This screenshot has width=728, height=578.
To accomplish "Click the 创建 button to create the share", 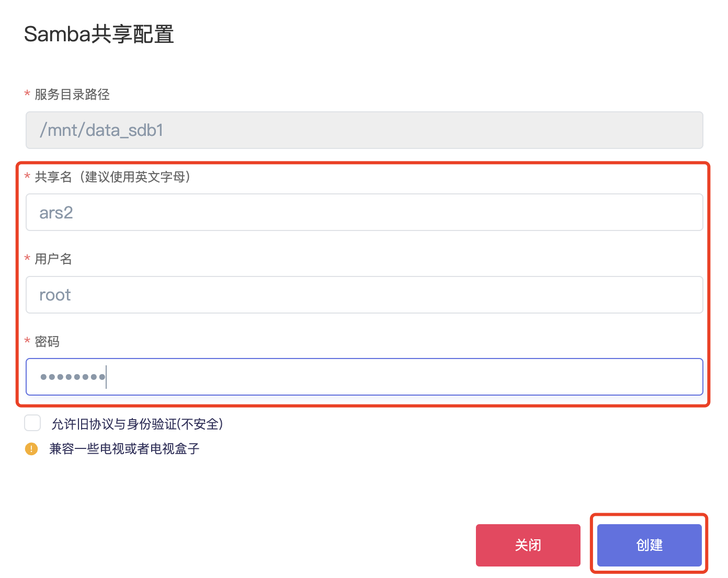I will 649,545.
